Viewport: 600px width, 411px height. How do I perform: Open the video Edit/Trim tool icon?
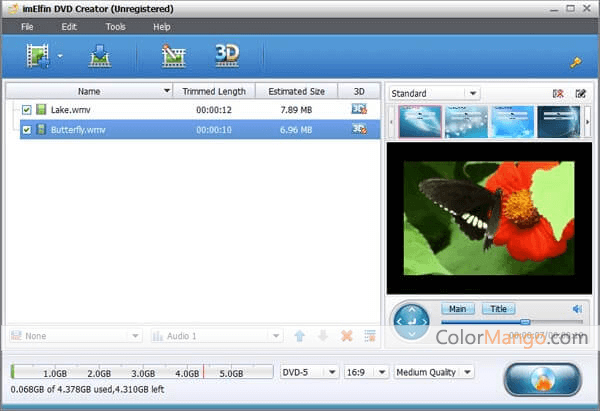(x=174, y=57)
